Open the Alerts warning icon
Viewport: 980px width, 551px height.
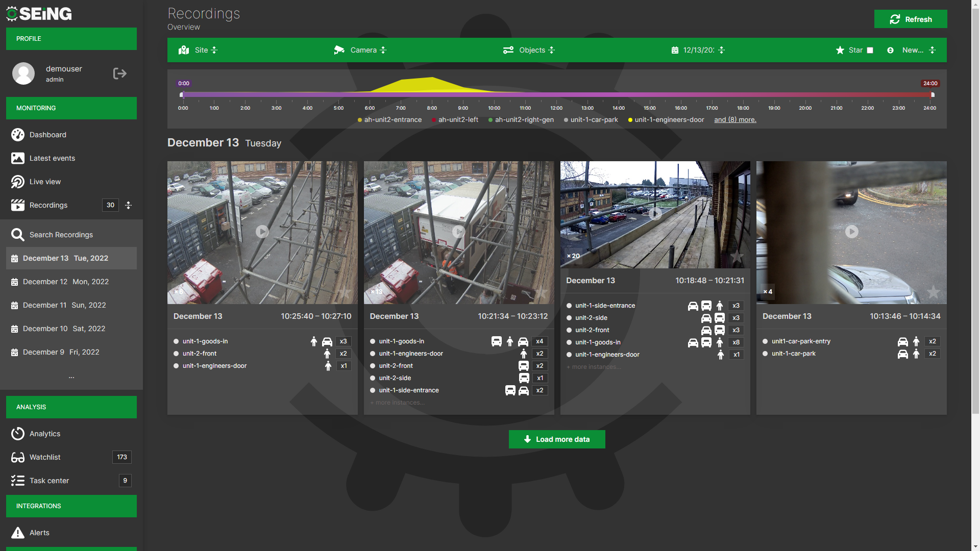[x=18, y=533]
